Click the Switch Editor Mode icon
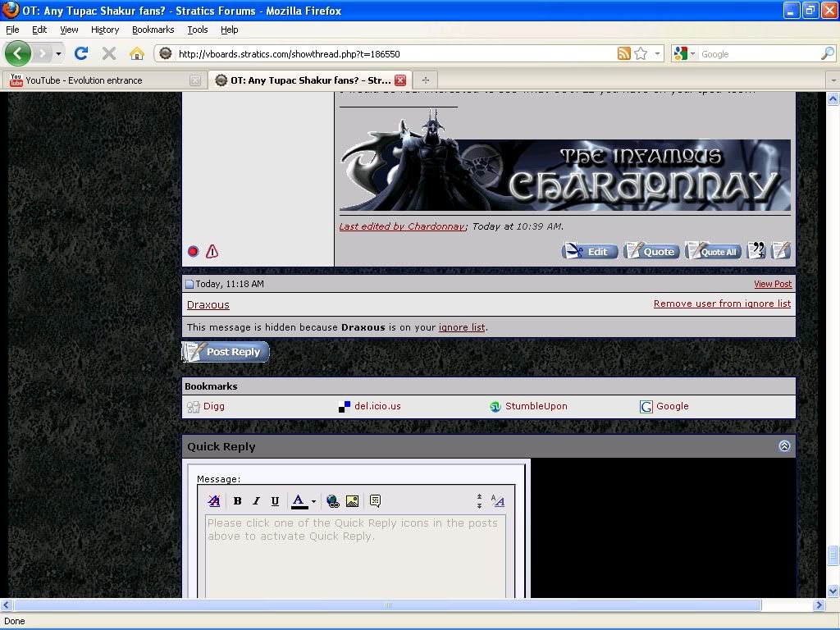This screenshot has width=840, height=630. (x=498, y=501)
